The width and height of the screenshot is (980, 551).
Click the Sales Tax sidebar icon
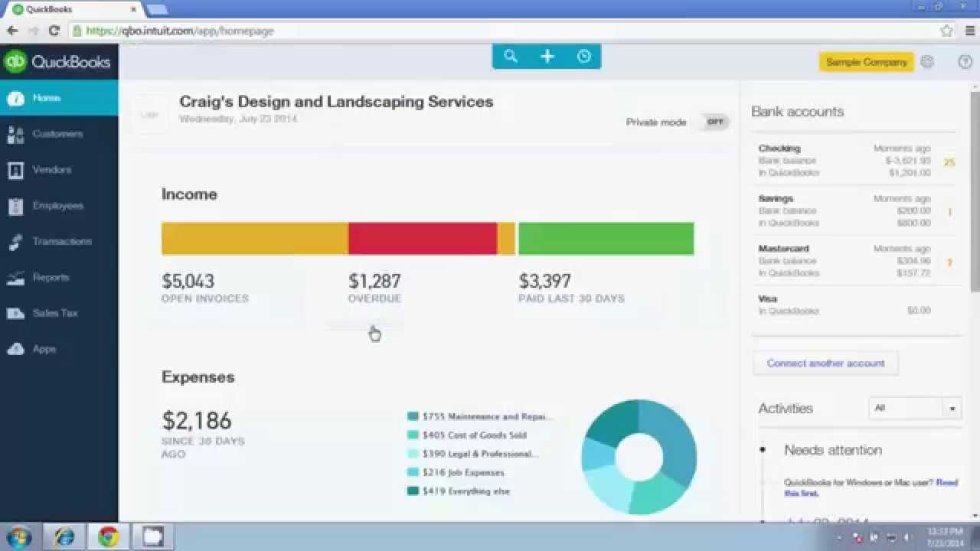(15, 313)
